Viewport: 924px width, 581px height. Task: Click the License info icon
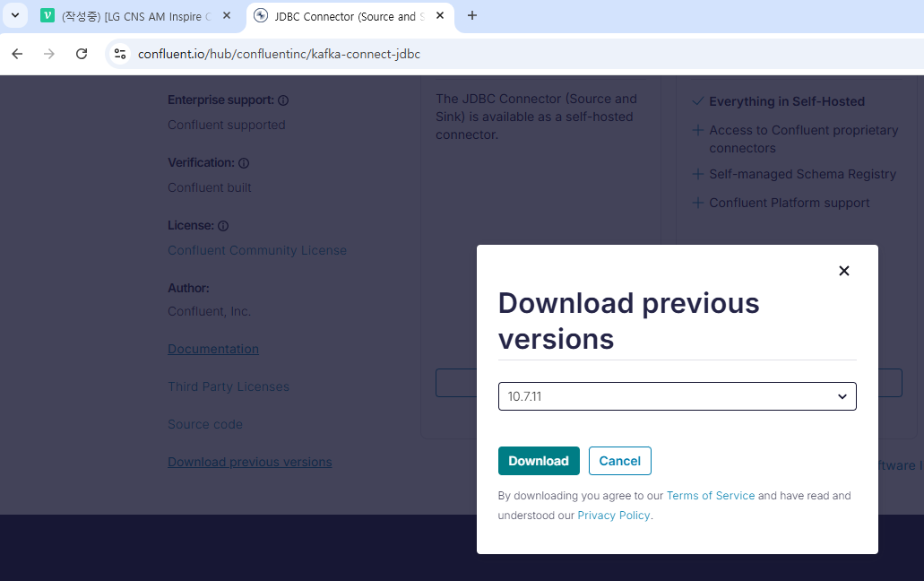pyautogui.click(x=223, y=226)
